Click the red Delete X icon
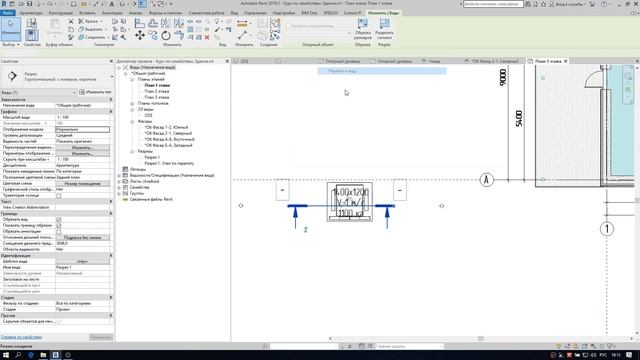 (x=207, y=37)
